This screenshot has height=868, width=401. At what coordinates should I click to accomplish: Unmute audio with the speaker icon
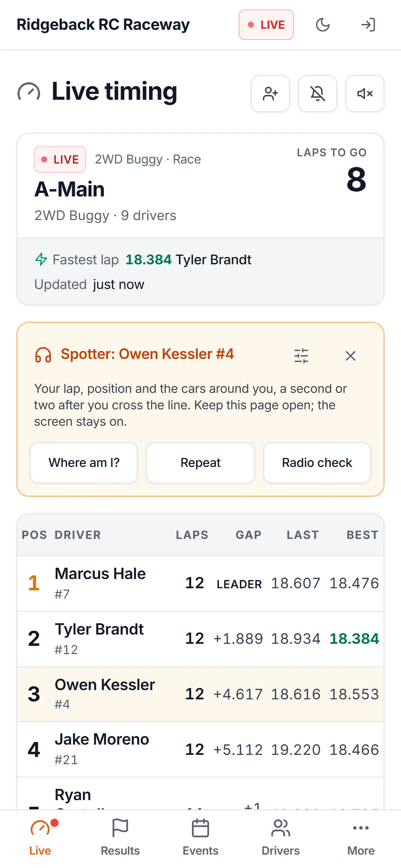pyautogui.click(x=365, y=94)
